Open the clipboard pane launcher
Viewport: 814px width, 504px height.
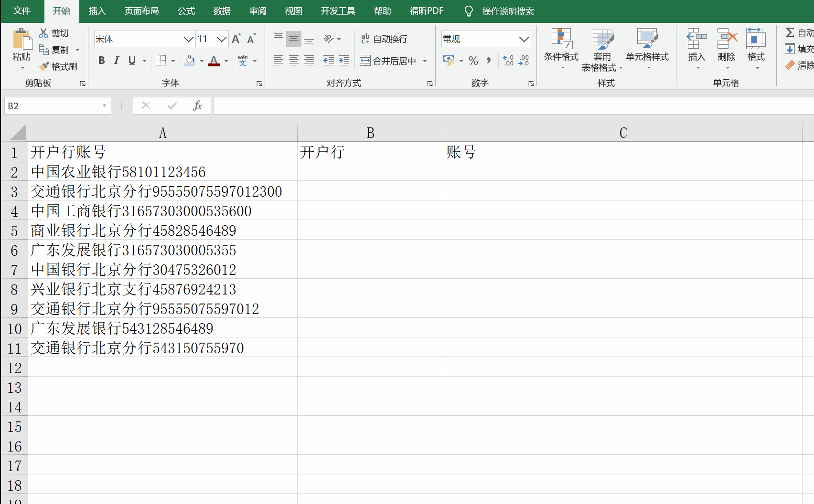(x=83, y=84)
